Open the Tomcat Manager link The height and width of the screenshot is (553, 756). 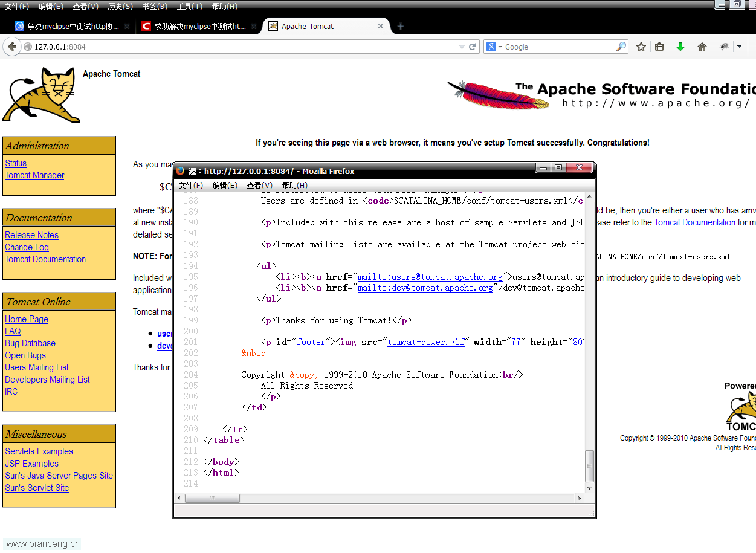[x=34, y=175]
